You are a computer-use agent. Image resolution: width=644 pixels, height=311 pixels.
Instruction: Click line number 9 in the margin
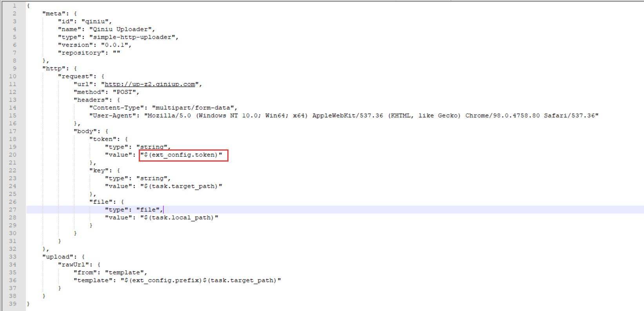point(15,69)
